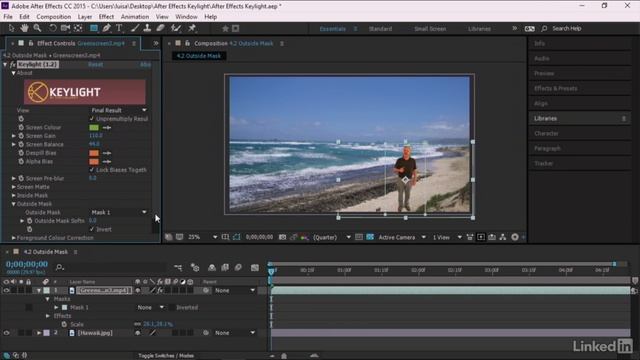This screenshot has height=360, width=640.
Task: Open the Character panel
Action: (x=546, y=133)
